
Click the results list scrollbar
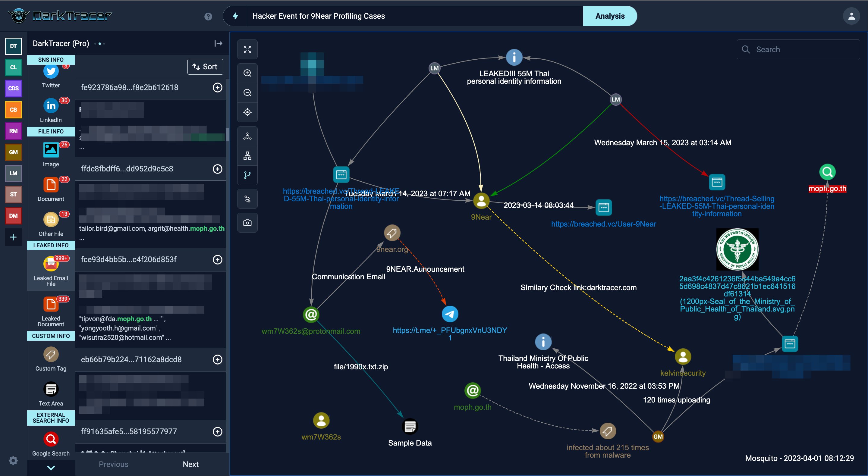(x=228, y=135)
